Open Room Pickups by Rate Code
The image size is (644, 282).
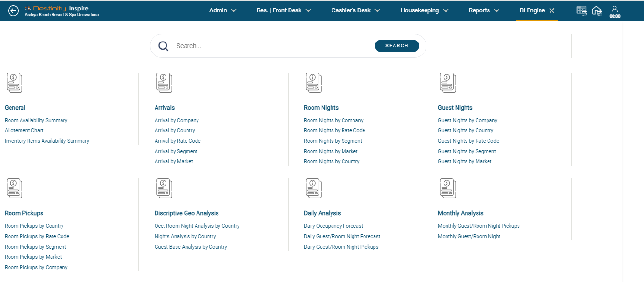tap(37, 236)
